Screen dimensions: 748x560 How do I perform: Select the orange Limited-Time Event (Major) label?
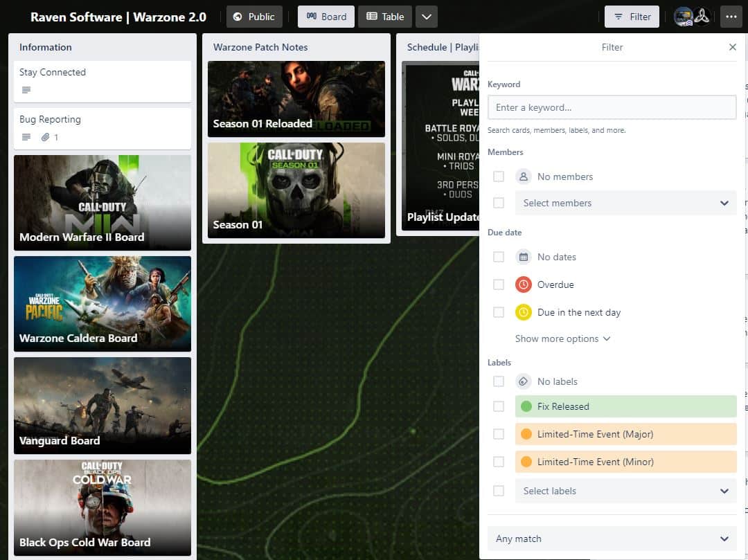pyautogui.click(x=625, y=434)
